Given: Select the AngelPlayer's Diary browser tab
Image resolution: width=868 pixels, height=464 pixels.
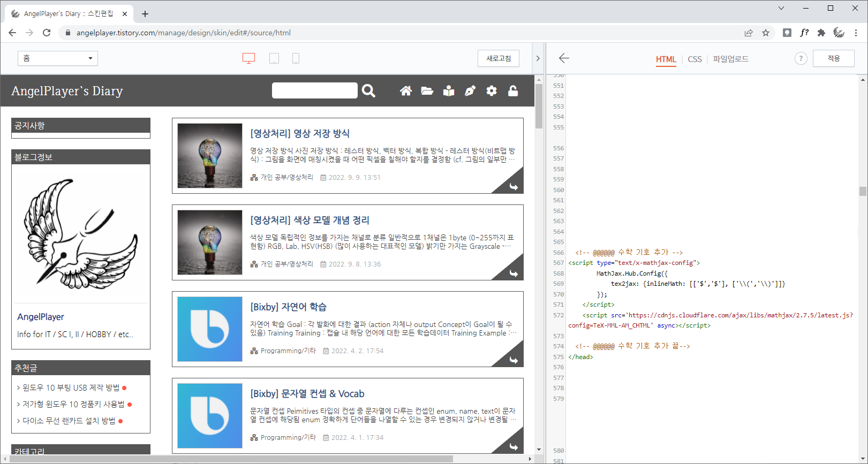Looking at the screenshot, I should (69, 14).
